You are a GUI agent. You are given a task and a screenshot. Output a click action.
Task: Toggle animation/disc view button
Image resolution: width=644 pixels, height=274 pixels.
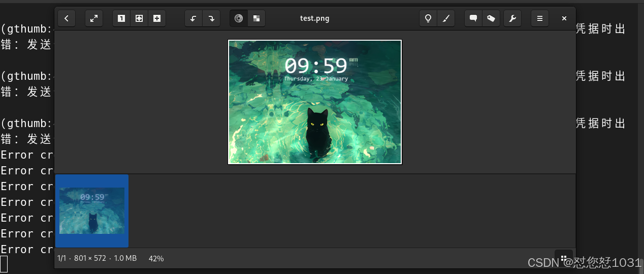point(239,18)
